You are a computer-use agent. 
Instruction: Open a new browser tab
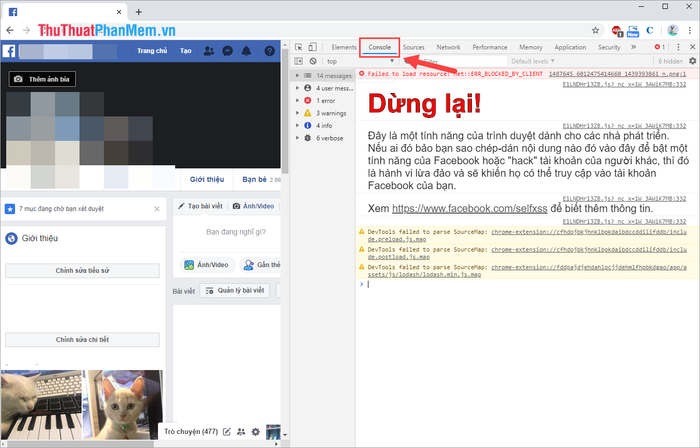click(x=138, y=12)
